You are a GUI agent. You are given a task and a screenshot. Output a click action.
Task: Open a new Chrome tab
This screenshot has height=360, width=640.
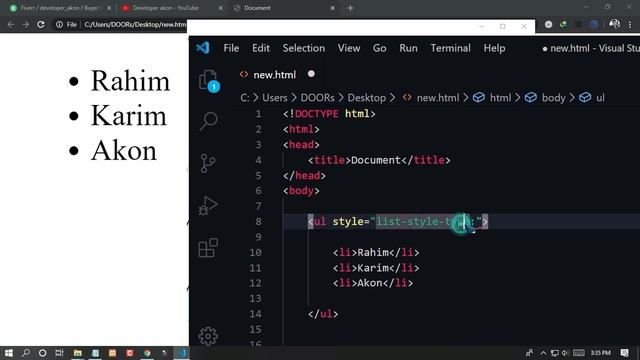[x=350, y=8]
